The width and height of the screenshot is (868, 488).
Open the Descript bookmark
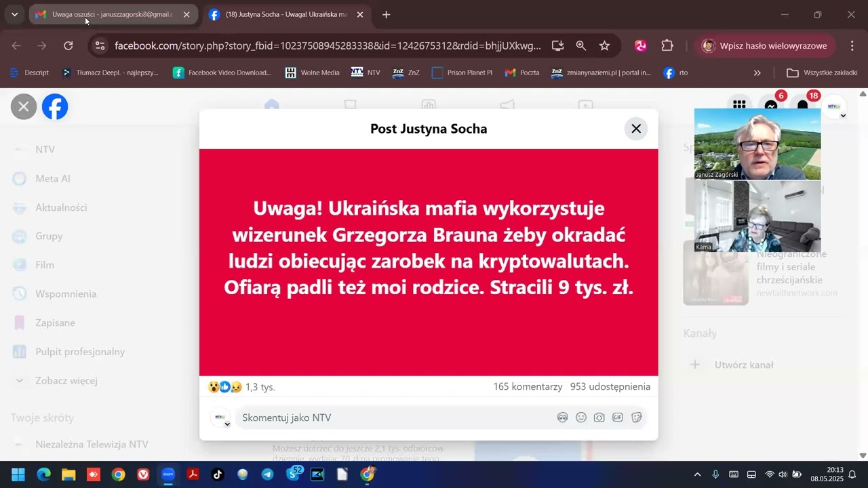(30, 73)
